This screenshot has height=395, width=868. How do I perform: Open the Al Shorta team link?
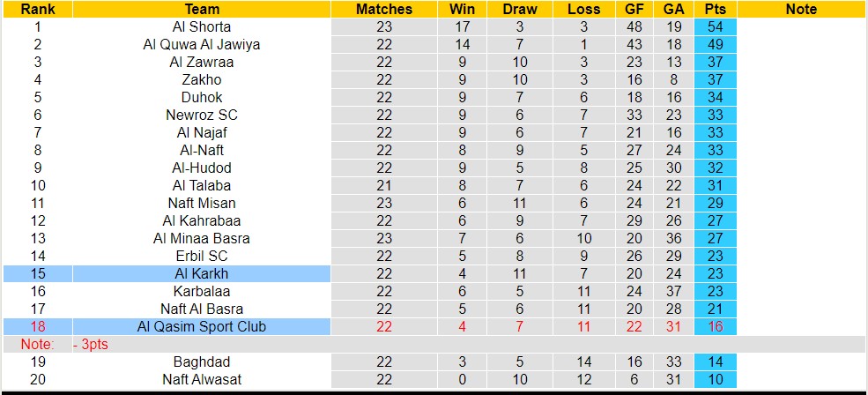(202, 26)
